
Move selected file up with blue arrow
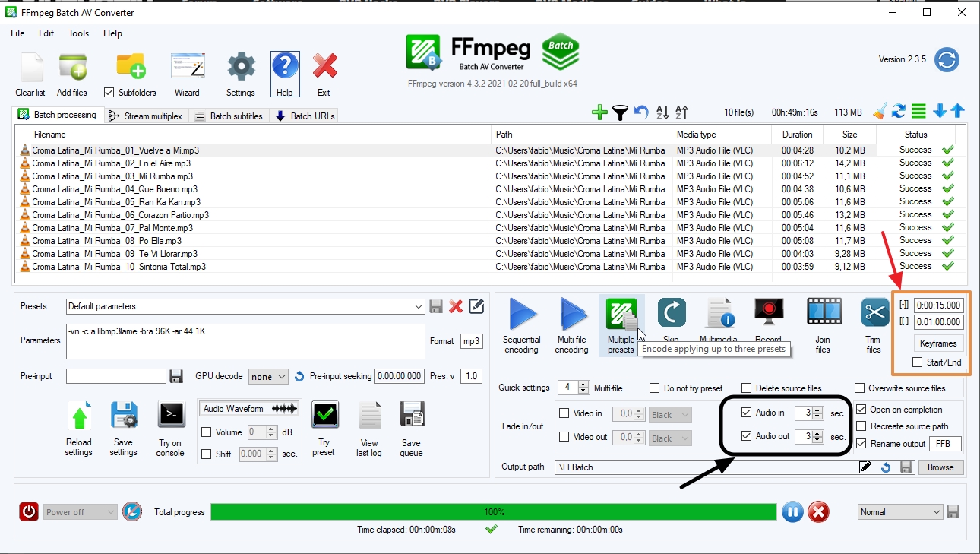tap(957, 112)
